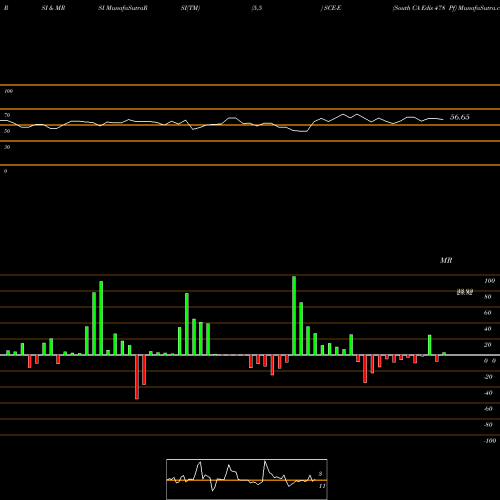The image size is (500, 500).
Task: Click the MR label above the bar chart
Action: 446,260
